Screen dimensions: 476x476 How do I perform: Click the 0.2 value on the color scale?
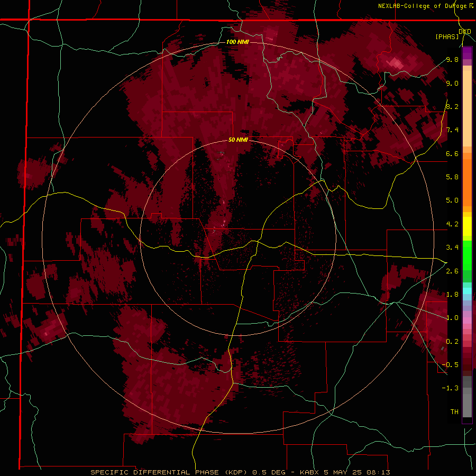click(452, 342)
